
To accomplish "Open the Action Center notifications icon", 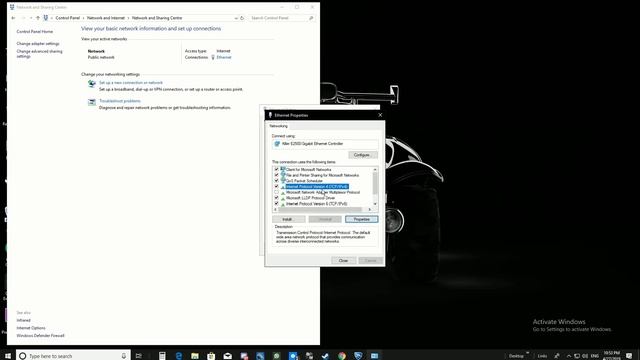I will (x=629, y=356).
